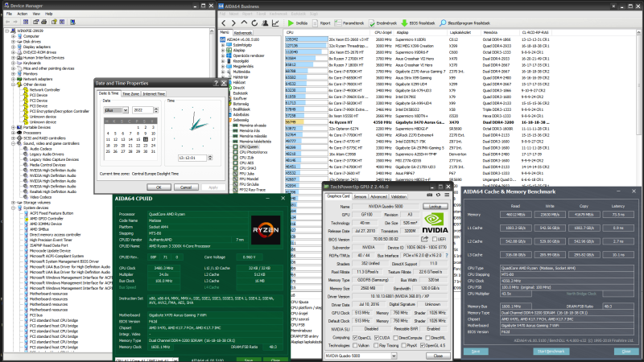Open Riport in AIDA64 toolbar
The width and height of the screenshot is (644, 362).
[x=321, y=23]
